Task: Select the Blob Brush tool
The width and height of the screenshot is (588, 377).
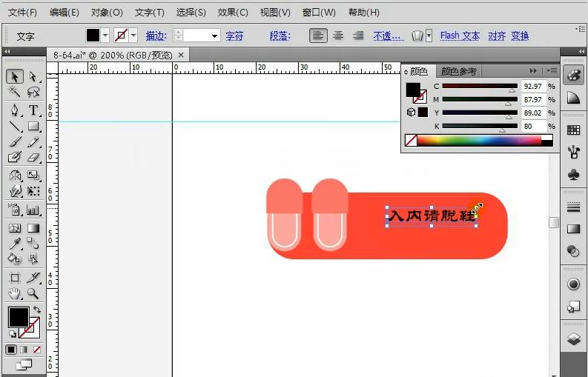Action: pyautogui.click(x=15, y=157)
